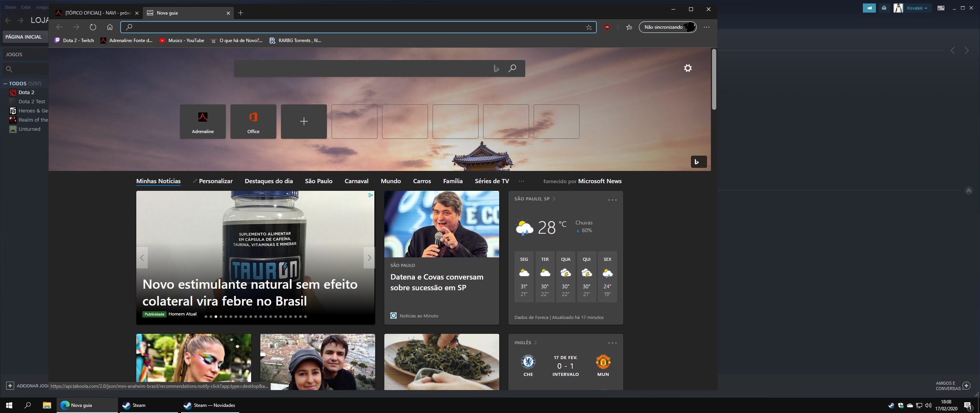The width and height of the screenshot is (980, 413).
Task: Switch to the Carnaval news tab
Action: pos(356,181)
